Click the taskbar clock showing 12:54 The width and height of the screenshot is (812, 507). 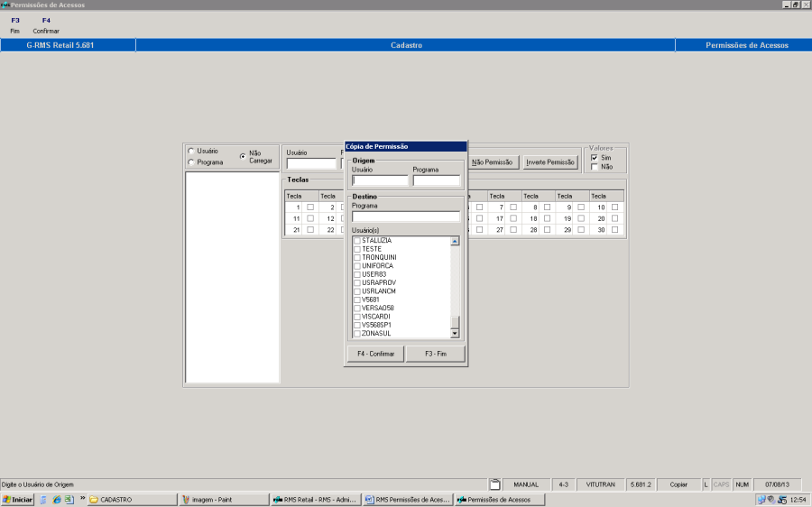click(798, 500)
